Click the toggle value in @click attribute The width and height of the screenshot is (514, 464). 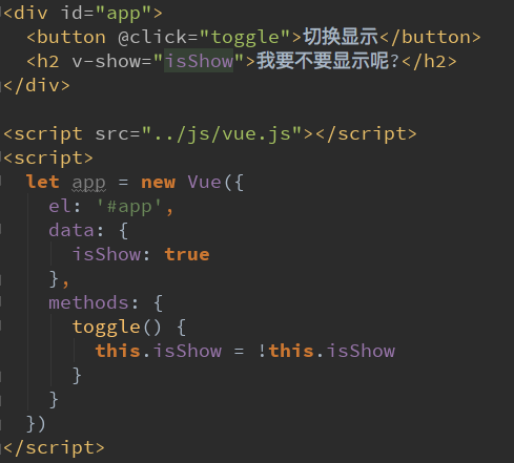coord(245,37)
